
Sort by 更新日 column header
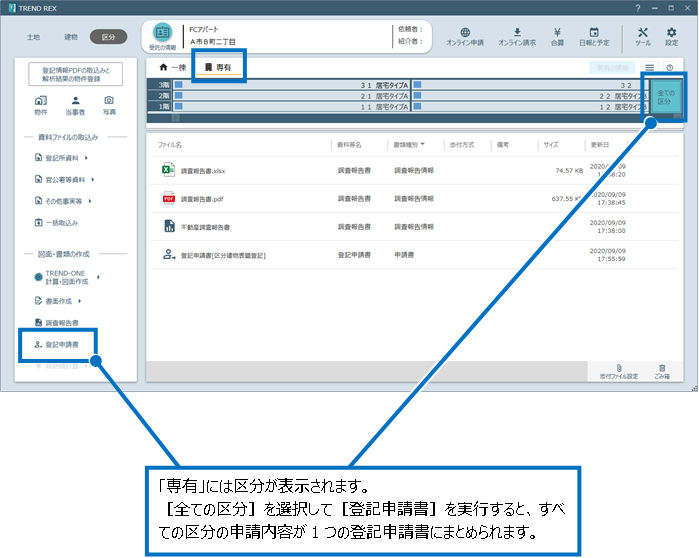click(600, 145)
